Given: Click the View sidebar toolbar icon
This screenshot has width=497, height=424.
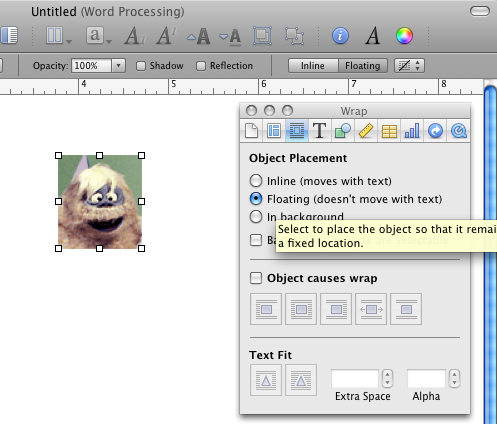Looking at the screenshot, I should pos(9,35).
